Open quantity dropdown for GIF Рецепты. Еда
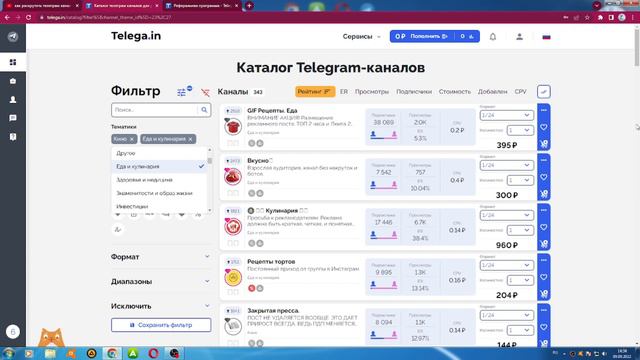The image size is (640, 360). pos(520,130)
